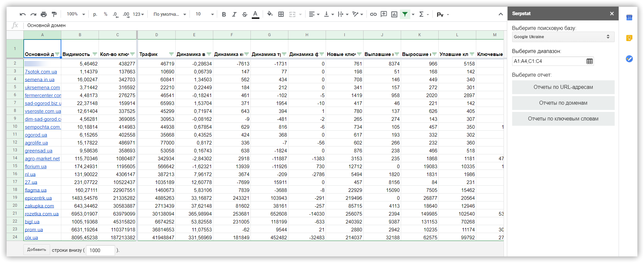Open the rozetka.com.ua link
The image size is (644, 263).
click(x=42, y=214)
